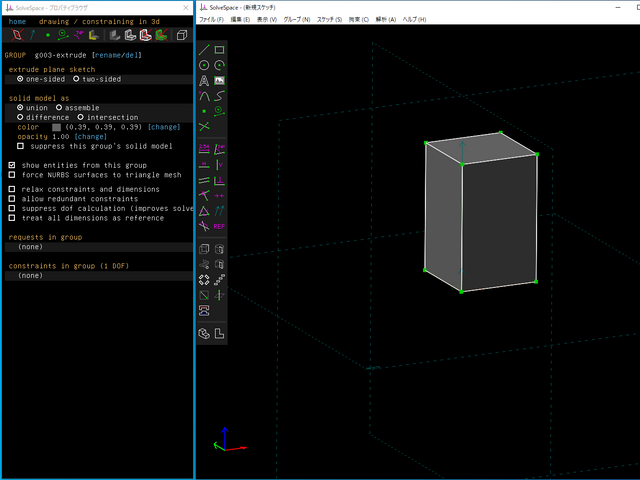Choose the circle drawing tool

tap(204, 65)
